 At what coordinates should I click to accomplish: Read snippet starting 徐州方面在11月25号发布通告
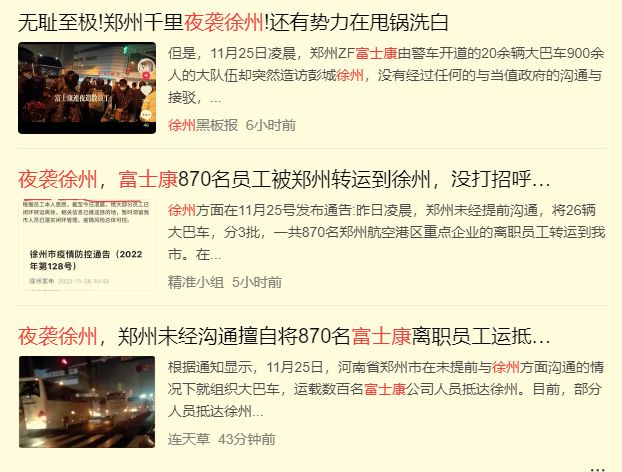tap(386, 232)
